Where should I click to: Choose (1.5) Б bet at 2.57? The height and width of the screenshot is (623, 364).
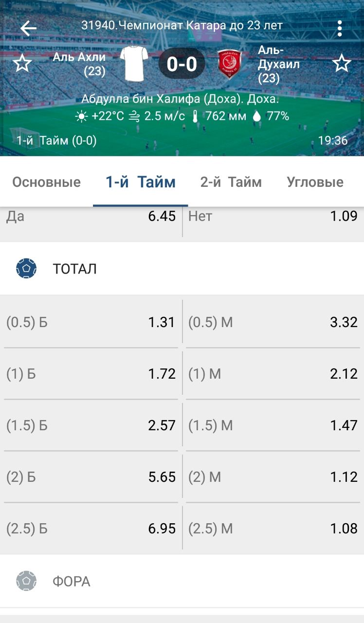(x=91, y=425)
